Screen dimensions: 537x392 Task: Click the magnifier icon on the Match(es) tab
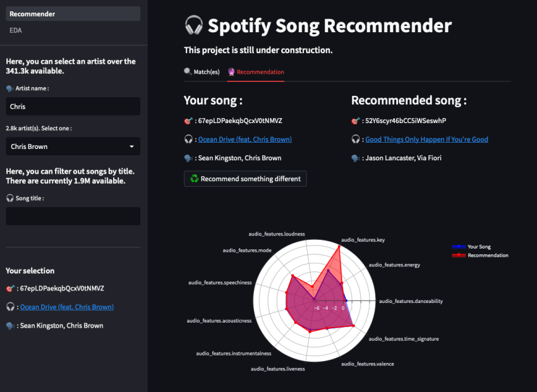(186, 72)
